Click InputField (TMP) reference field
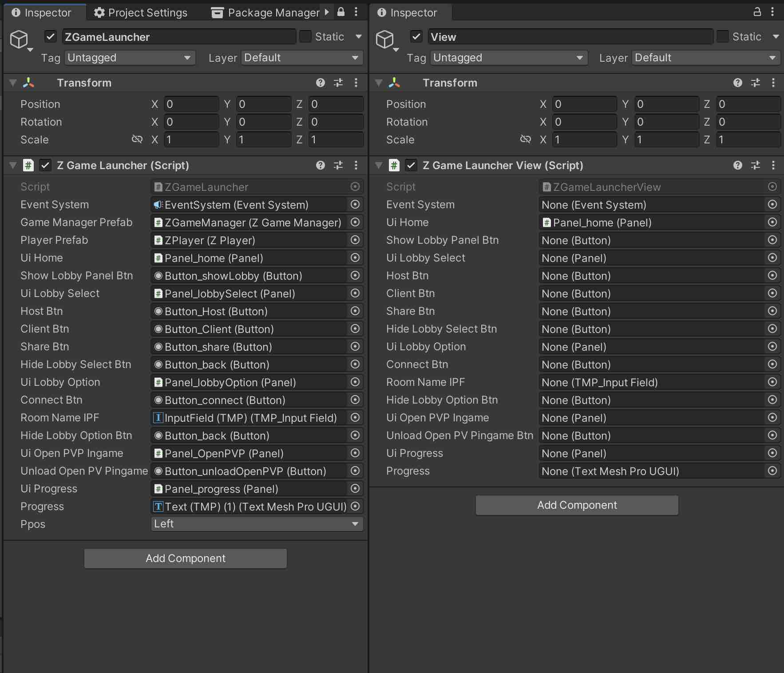This screenshot has width=784, height=673. [x=249, y=418]
